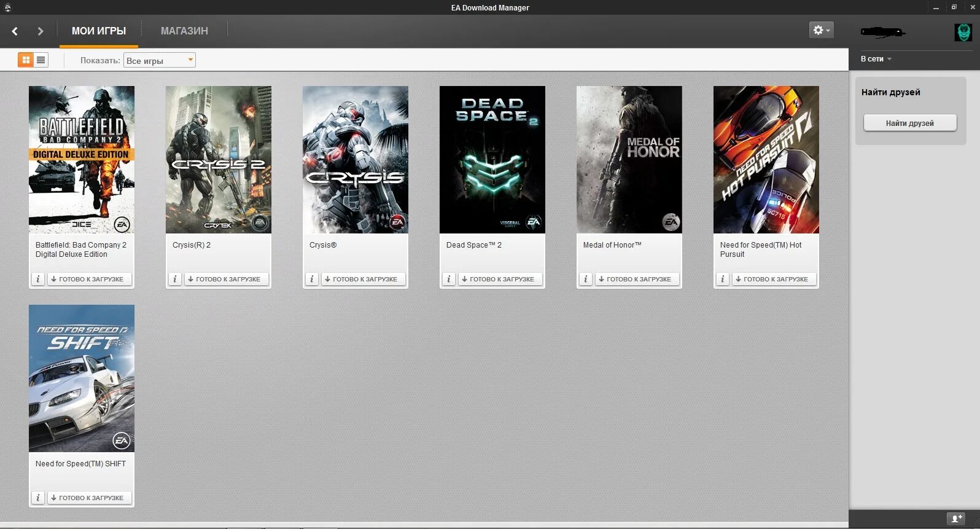Maximize the EA Download Manager window
This screenshot has height=529, width=980.
[x=954, y=7]
